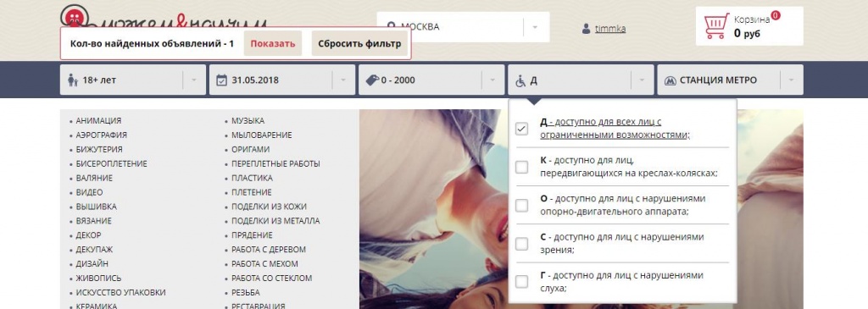Open the shopping cart icon
The height and width of the screenshot is (309, 868).
tap(716, 26)
